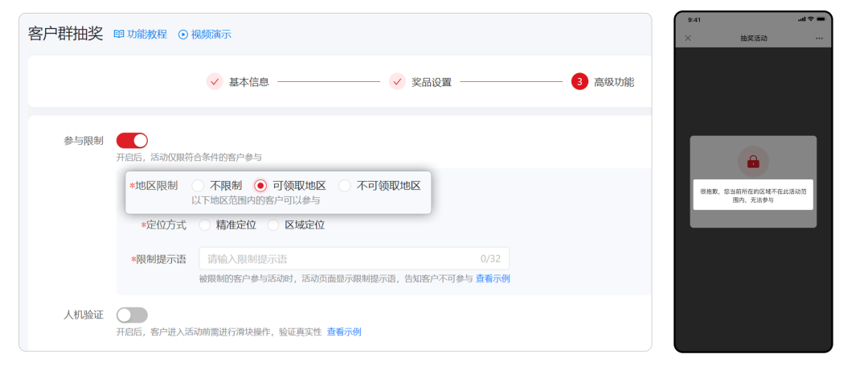Click the step 3 高级功能 circle
Viewport: 868px width, 387px height.
click(579, 81)
